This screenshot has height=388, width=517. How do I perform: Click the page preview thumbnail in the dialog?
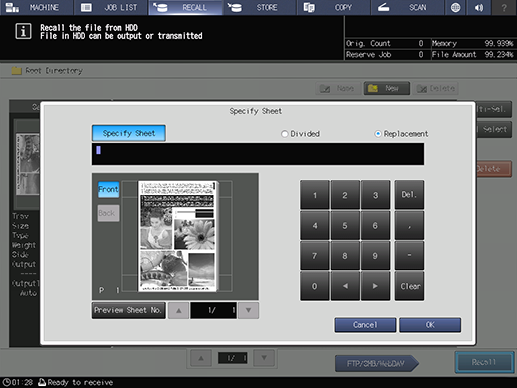click(178, 236)
